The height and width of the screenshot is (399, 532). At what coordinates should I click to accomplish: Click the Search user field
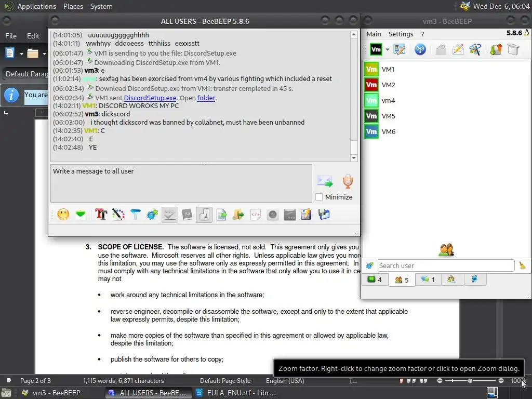pyautogui.click(x=446, y=265)
